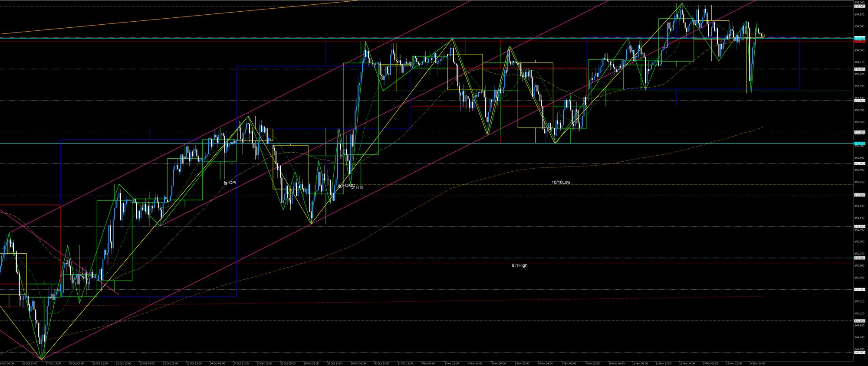Select the 10/10Low text label
The width and height of the screenshot is (868, 366).
pyautogui.click(x=561, y=183)
